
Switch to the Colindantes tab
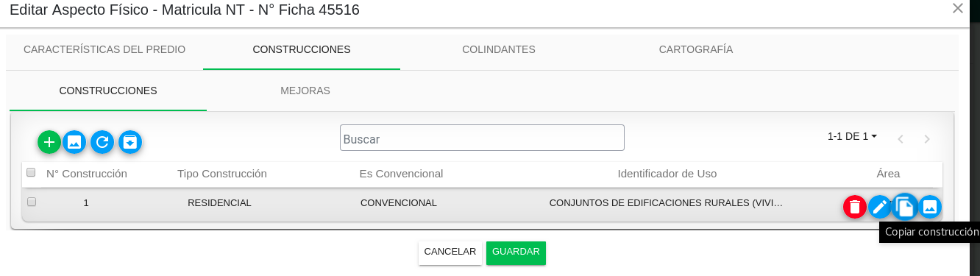pyautogui.click(x=499, y=50)
